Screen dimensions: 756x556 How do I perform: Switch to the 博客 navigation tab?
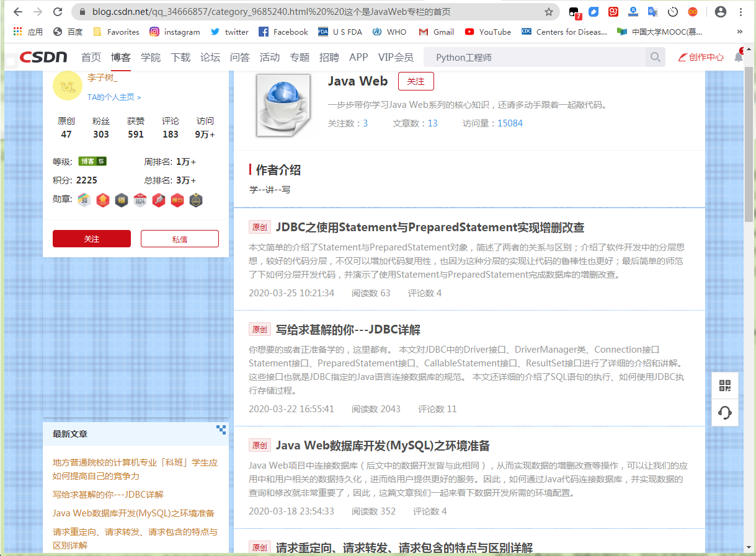click(x=121, y=57)
